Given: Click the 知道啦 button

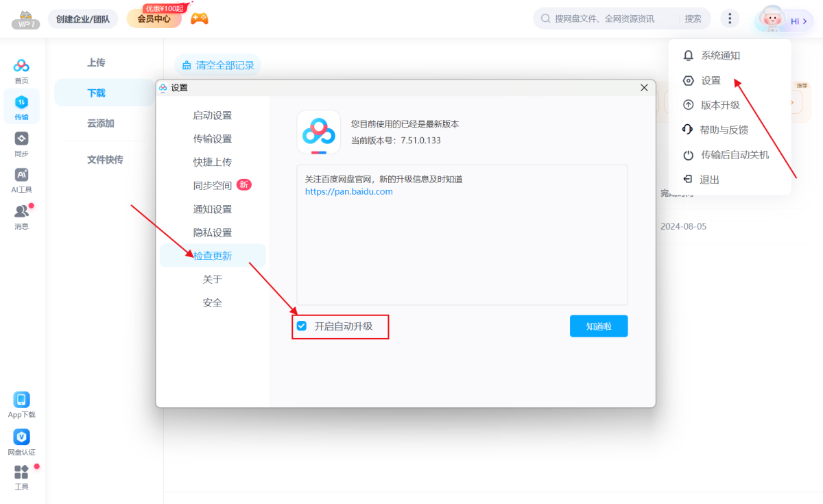Looking at the screenshot, I should pos(599,326).
